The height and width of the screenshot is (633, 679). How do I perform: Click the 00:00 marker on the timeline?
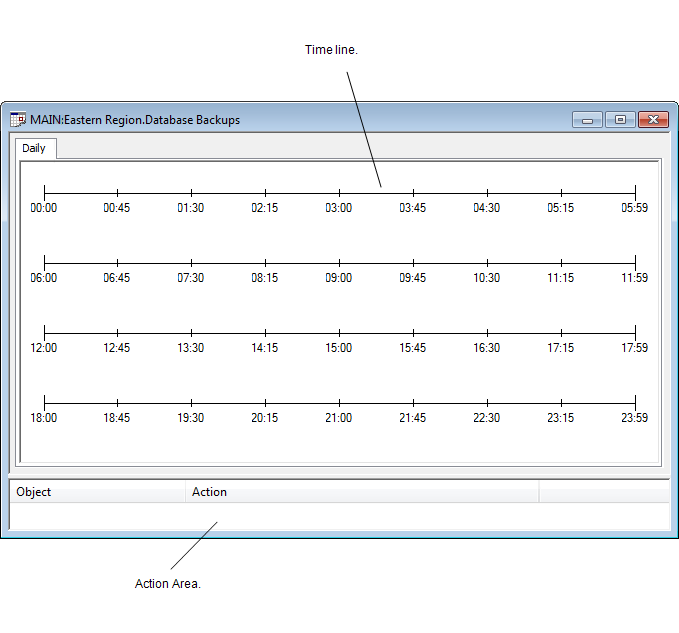(x=44, y=193)
